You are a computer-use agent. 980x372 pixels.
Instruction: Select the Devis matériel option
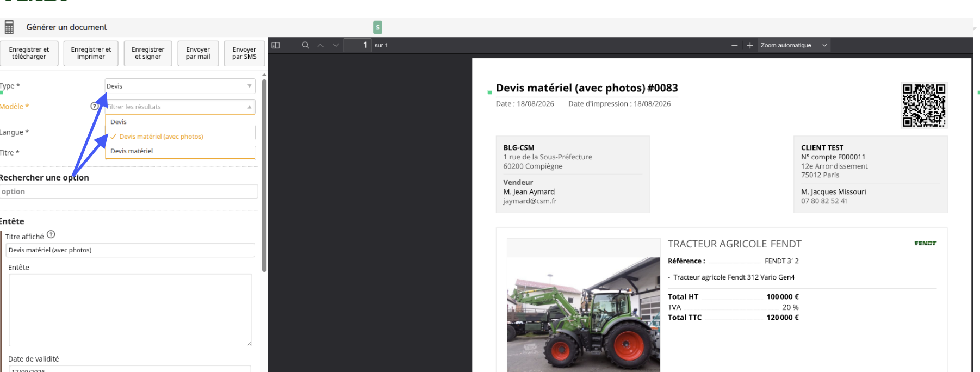[x=180, y=151]
